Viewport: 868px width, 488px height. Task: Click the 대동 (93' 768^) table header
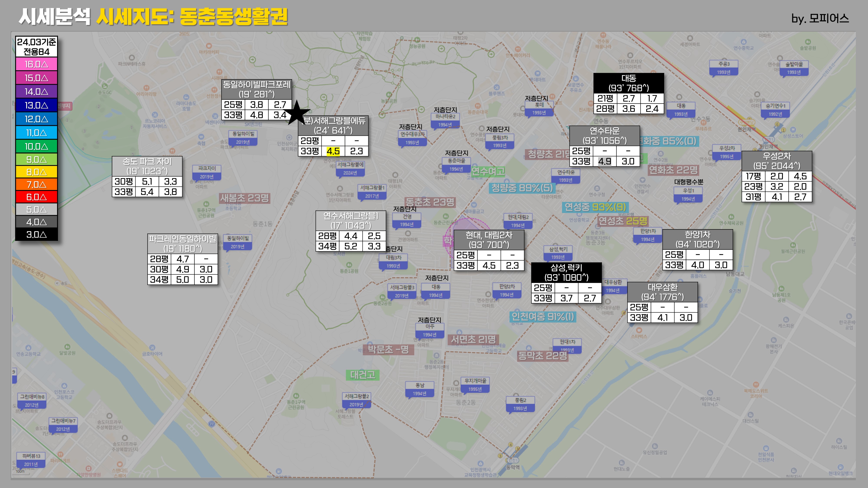pyautogui.click(x=628, y=83)
